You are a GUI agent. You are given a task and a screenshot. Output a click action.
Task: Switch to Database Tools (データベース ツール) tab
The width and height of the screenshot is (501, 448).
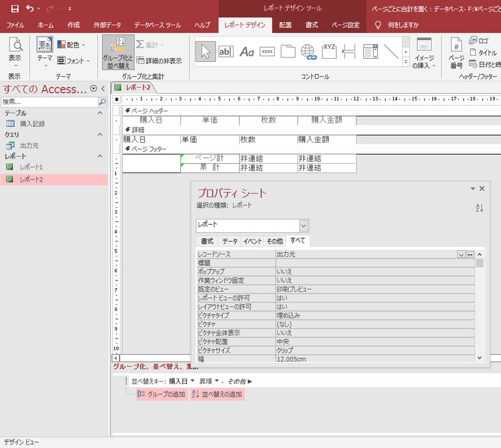point(157,25)
